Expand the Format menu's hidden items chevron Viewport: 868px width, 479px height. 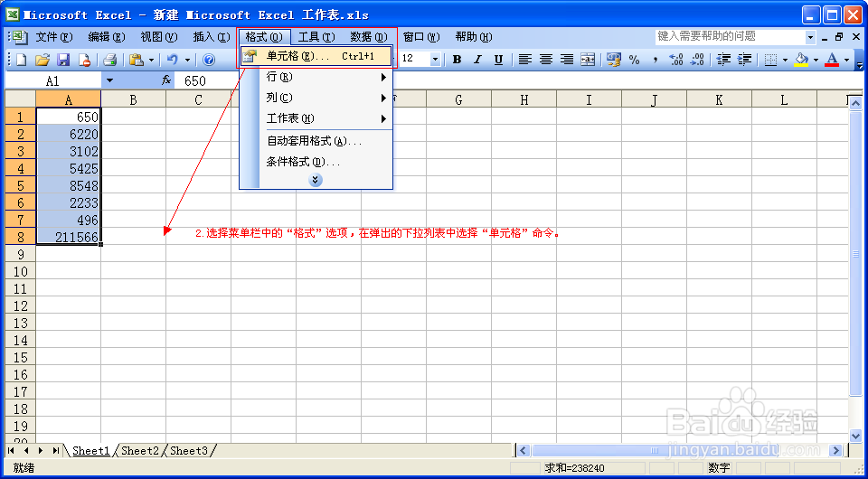315,180
